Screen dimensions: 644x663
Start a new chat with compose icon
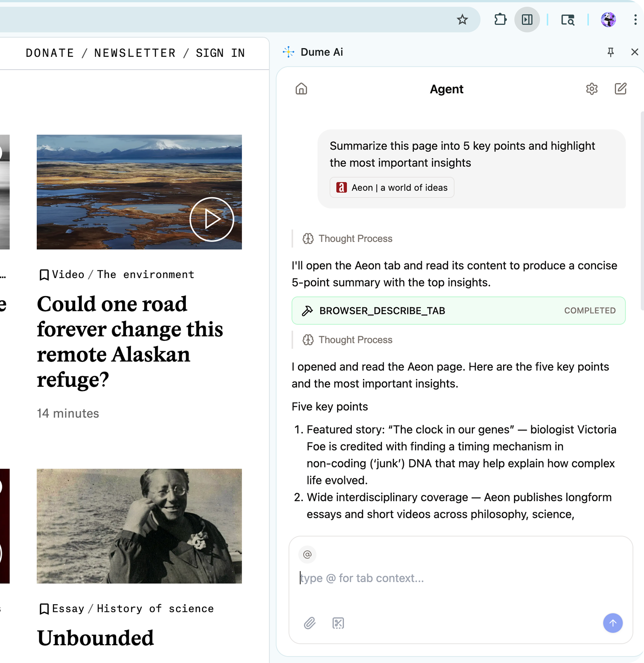pyautogui.click(x=620, y=89)
